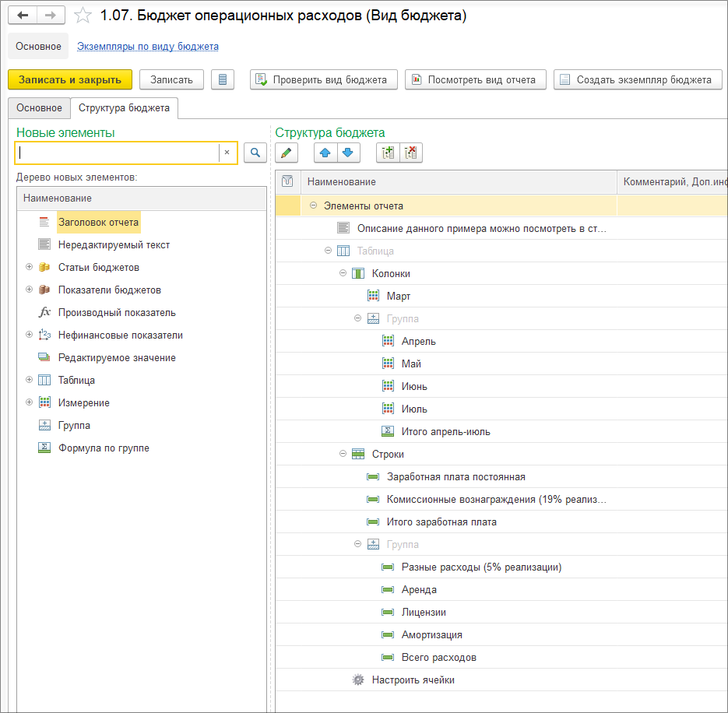Expand the Статьи бюджетов node
This screenshot has width=728, height=713.
coord(30,267)
